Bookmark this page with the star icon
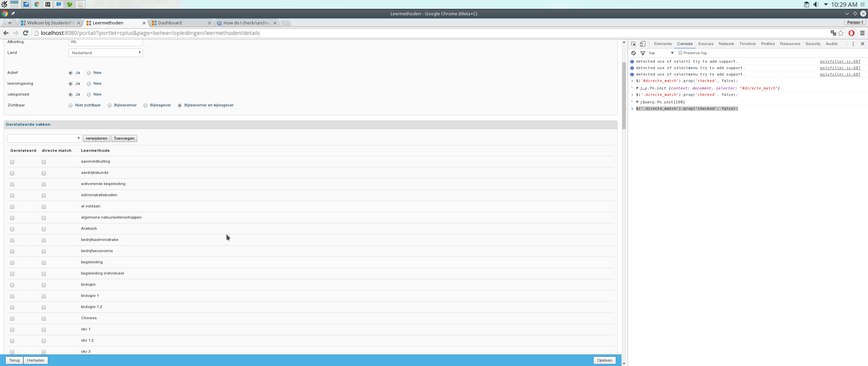 pos(841,33)
